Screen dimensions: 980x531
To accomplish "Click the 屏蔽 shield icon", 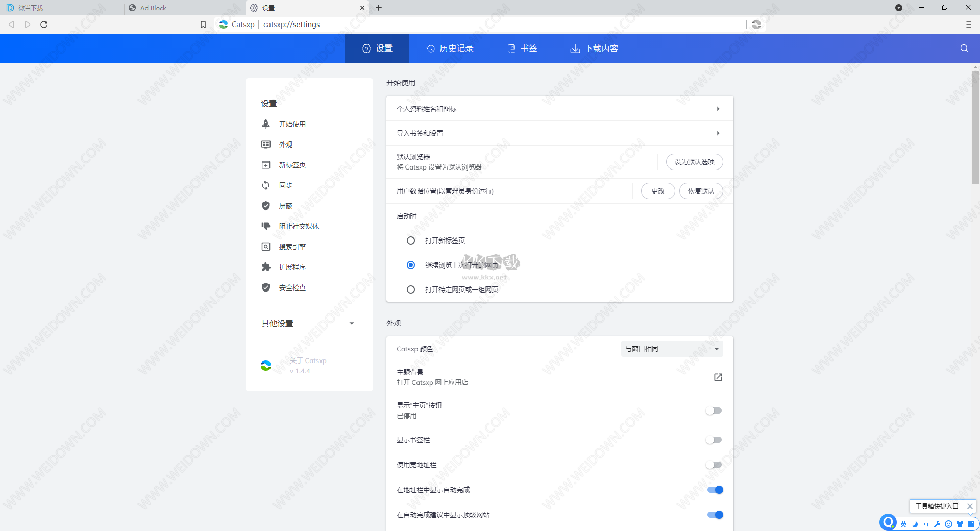I will point(266,205).
